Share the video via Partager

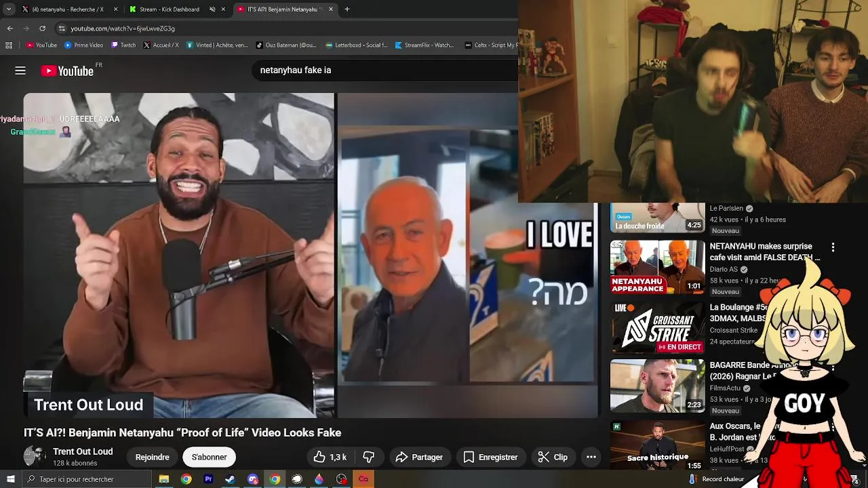coord(419,457)
